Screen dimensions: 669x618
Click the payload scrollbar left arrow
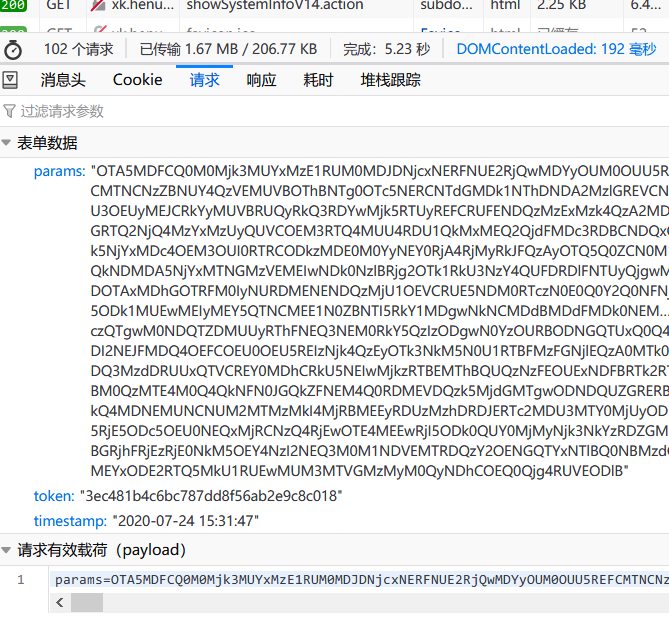point(60,603)
